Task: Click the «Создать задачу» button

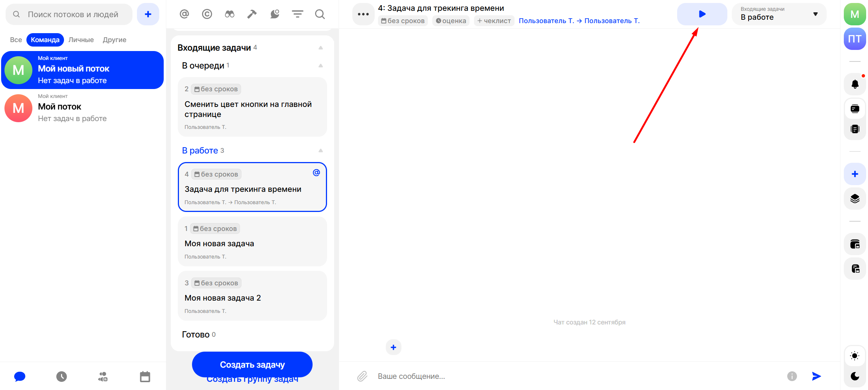Action: point(252,364)
